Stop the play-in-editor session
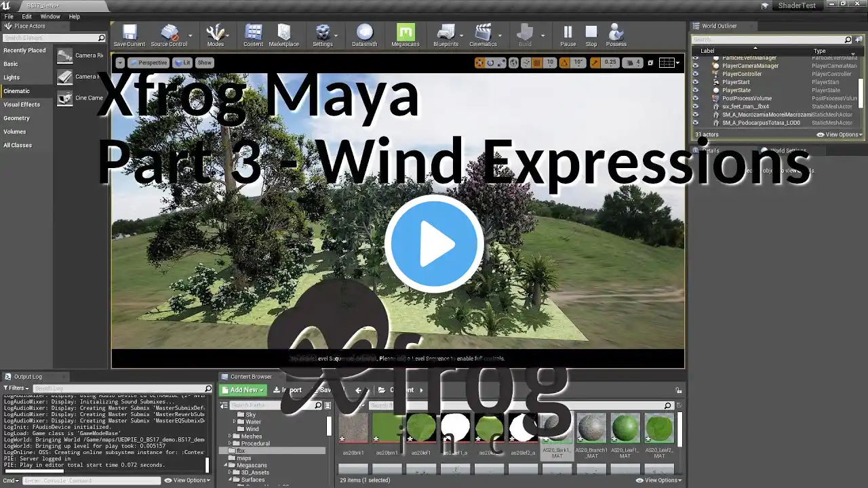Viewport: 868px width, 488px height. (x=591, y=35)
